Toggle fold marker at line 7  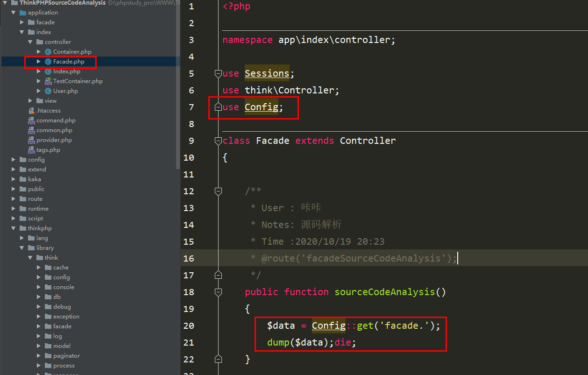[218, 107]
